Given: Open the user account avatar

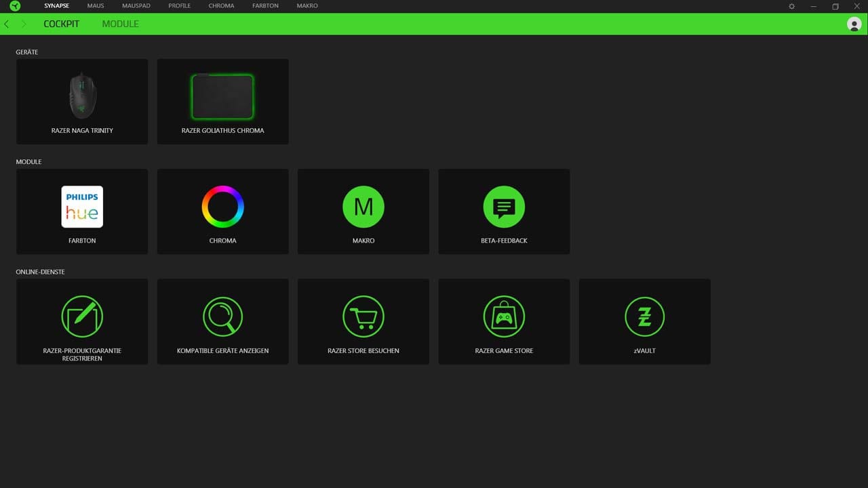Looking at the screenshot, I should pos(854,24).
